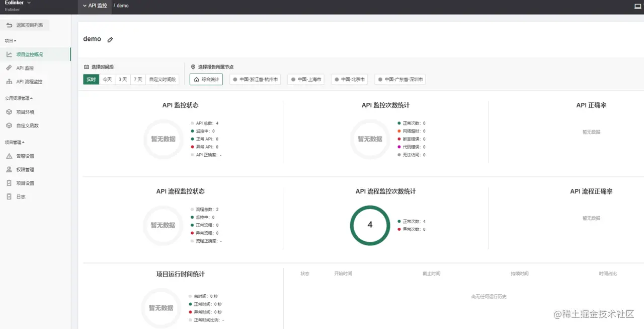Click the API 流程监控次数统计 ring showing 4
Screen dimensions: 644x329
[x=370, y=225]
